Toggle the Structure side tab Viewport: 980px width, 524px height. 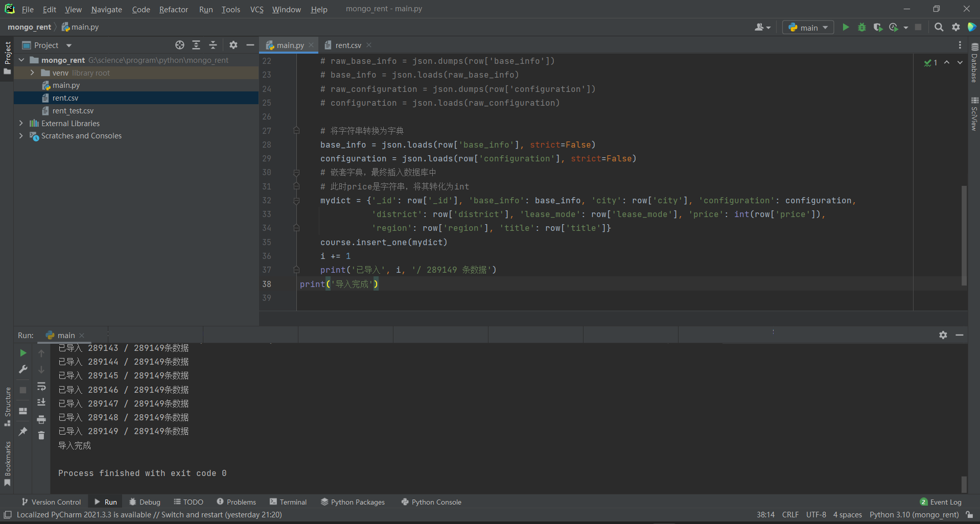tap(7, 407)
